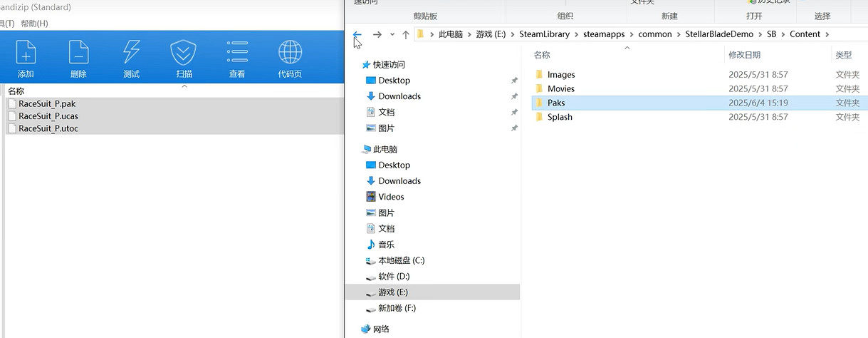Select 游戏 (E:) drive in navigation pane

(x=432, y=292)
